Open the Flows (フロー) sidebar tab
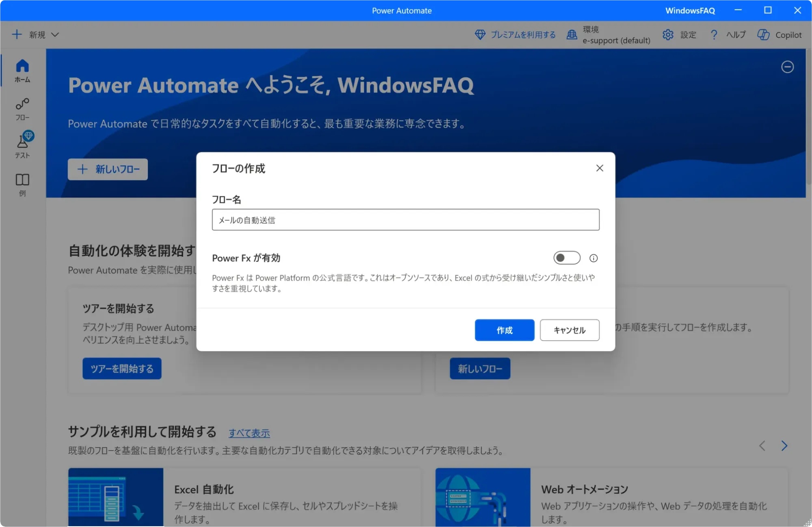This screenshot has height=527, width=812. [22, 109]
